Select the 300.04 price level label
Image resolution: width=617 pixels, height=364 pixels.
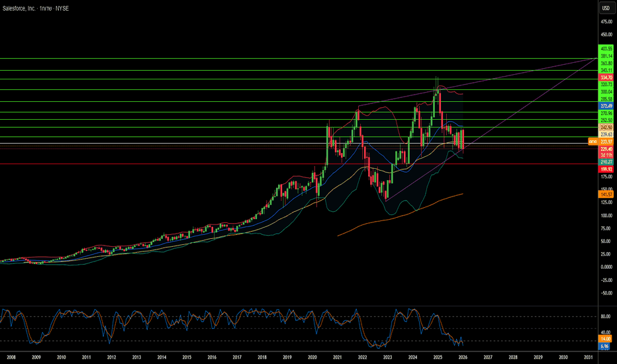coord(606,92)
